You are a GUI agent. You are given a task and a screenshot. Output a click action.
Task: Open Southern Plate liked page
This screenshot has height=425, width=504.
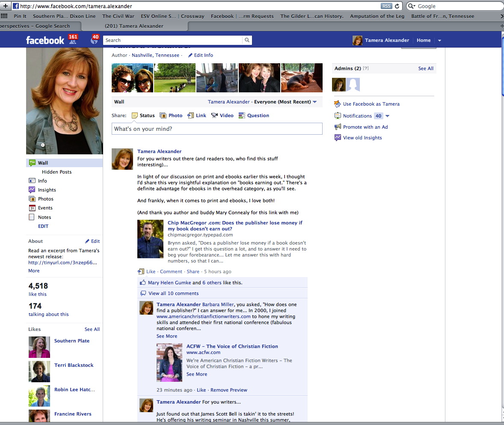click(72, 341)
